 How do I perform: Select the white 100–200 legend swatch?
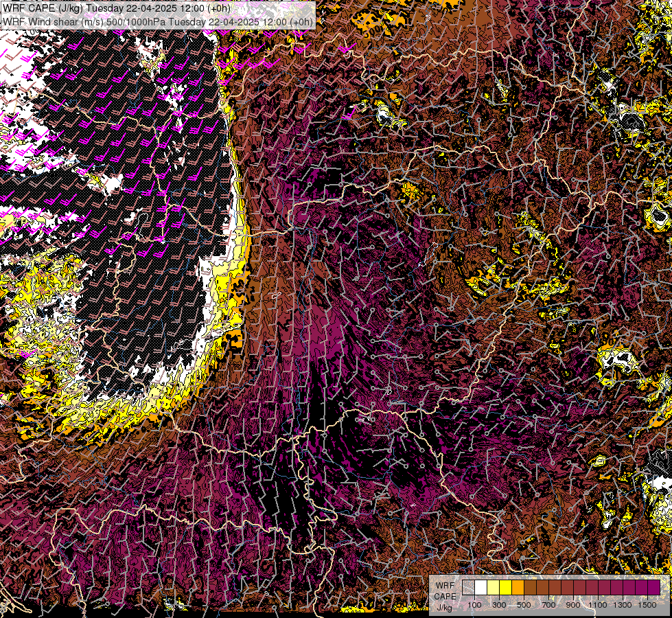pyautogui.click(x=481, y=587)
